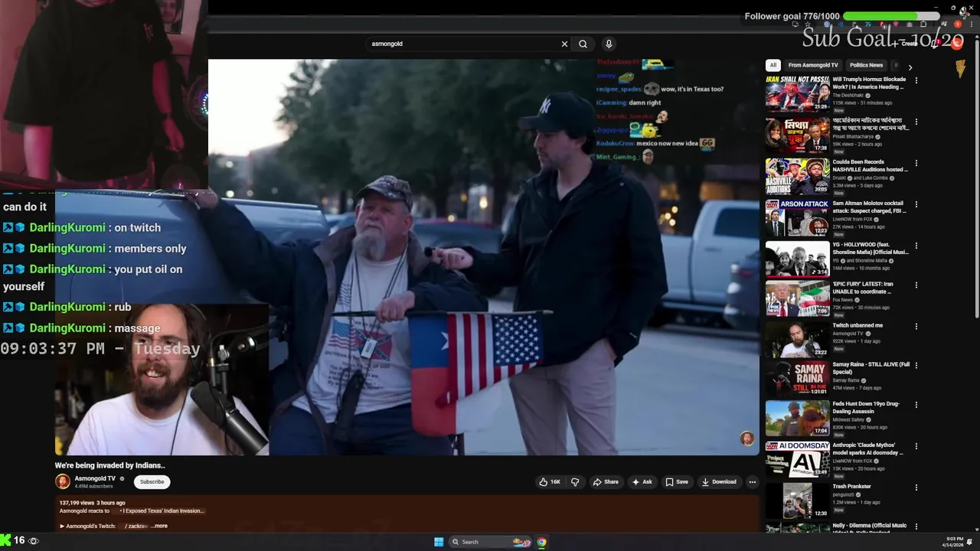Image resolution: width=980 pixels, height=551 pixels.
Task: Open options menu for Will Trump's Hormuz Blockade video
Action: pos(916,80)
